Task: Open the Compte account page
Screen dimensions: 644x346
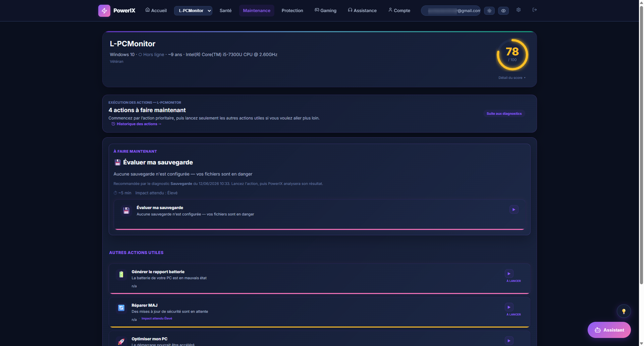Action: [x=399, y=10]
